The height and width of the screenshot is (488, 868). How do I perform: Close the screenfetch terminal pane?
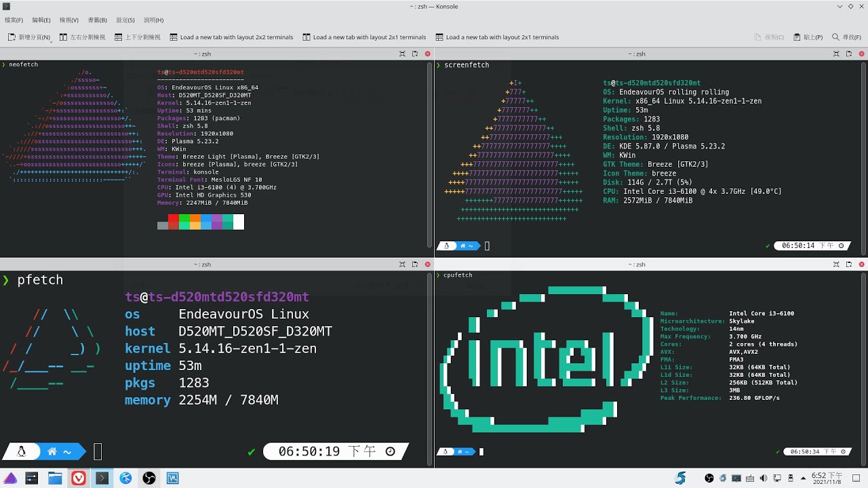click(x=862, y=54)
